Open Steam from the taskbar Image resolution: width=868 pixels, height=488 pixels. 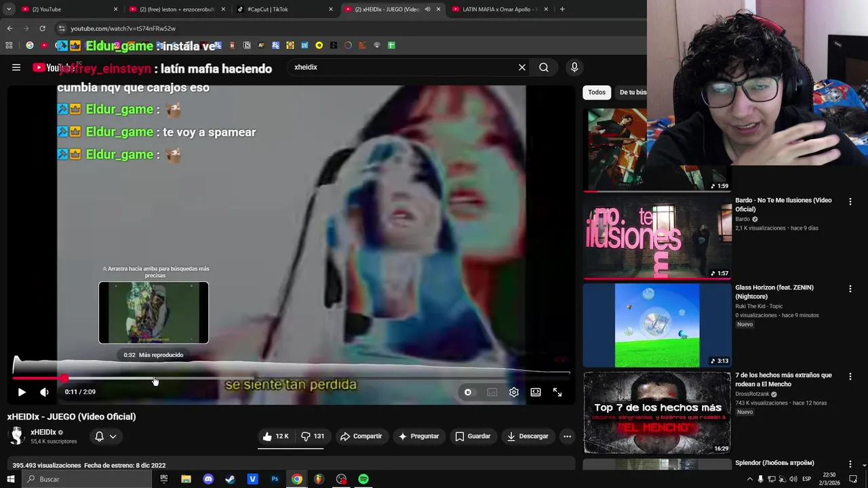[x=231, y=479]
